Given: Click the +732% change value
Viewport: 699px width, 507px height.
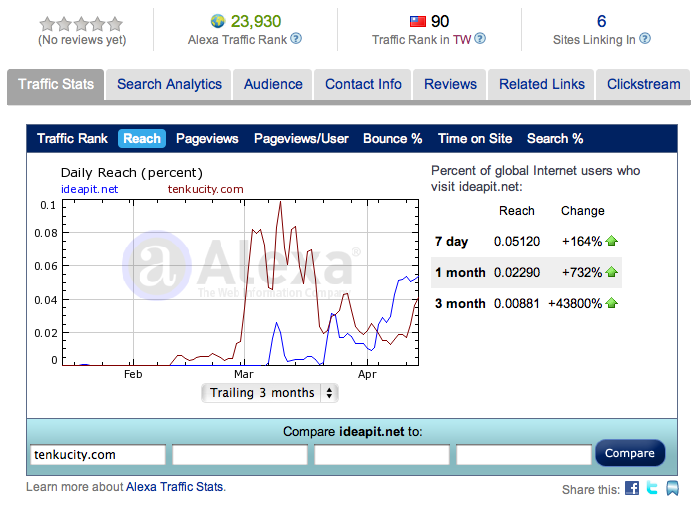Looking at the screenshot, I should click(x=582, y=272).
